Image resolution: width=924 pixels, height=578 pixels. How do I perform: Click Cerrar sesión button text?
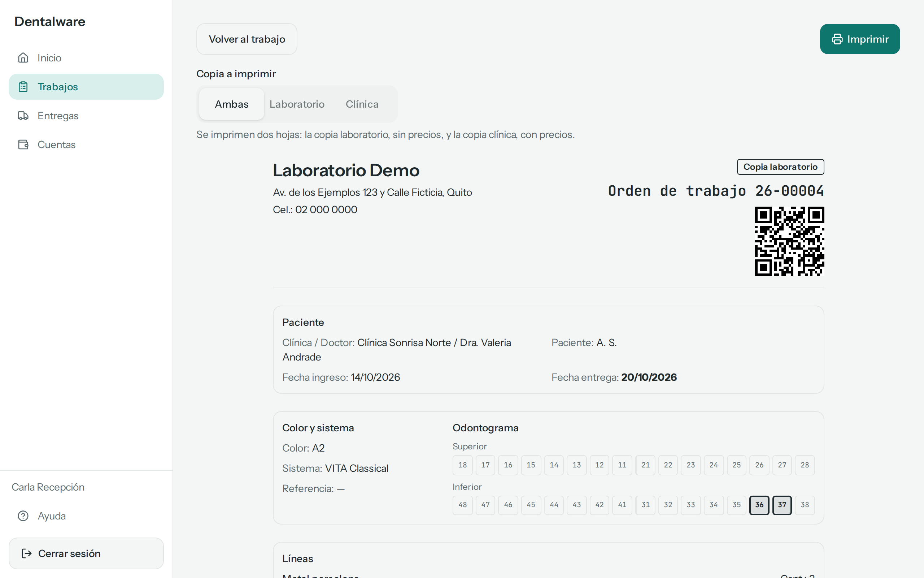pos(70,553)
